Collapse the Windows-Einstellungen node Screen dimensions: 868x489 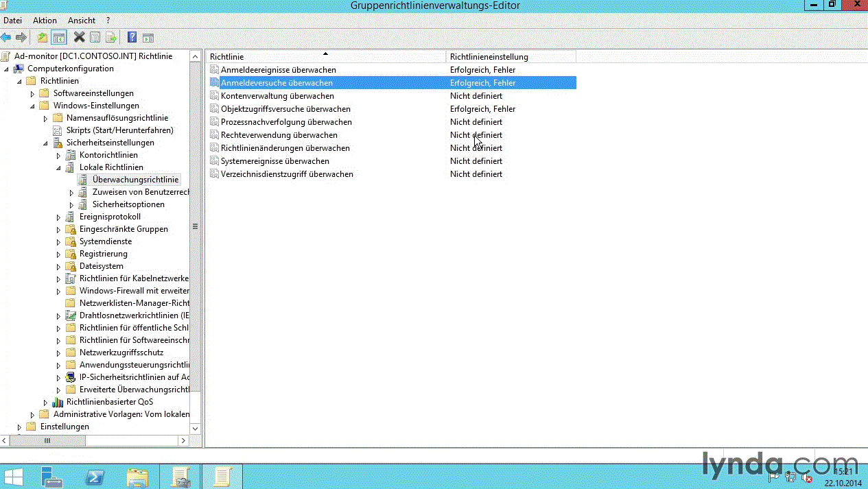point(32,106)
